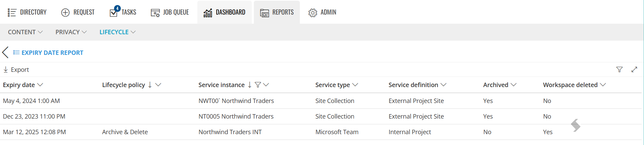Open the Privacy dropdown menu
The image size is (644, 145).
pos(71,32)
